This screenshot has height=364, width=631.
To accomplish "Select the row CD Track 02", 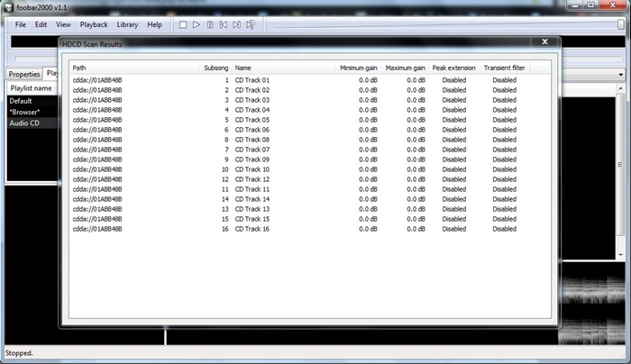I will [x=310, y=90].
